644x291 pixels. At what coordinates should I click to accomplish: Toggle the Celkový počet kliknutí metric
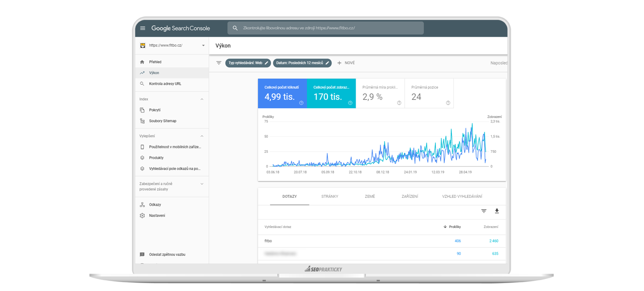tap(282, 93)
